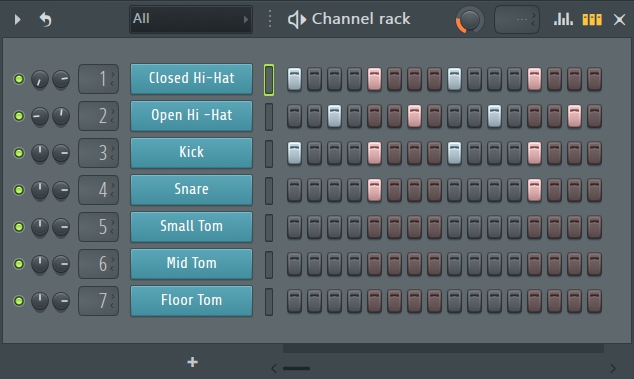This screenshot has width=634, height=379.
Task: Click the Small Tom channel select indicator
Action: (269, 227)
